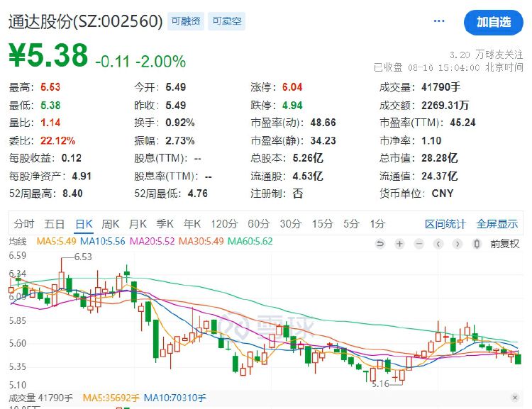Select the 年K chart tab
Viewport: 532px width, 409px height.
point(192,224)
